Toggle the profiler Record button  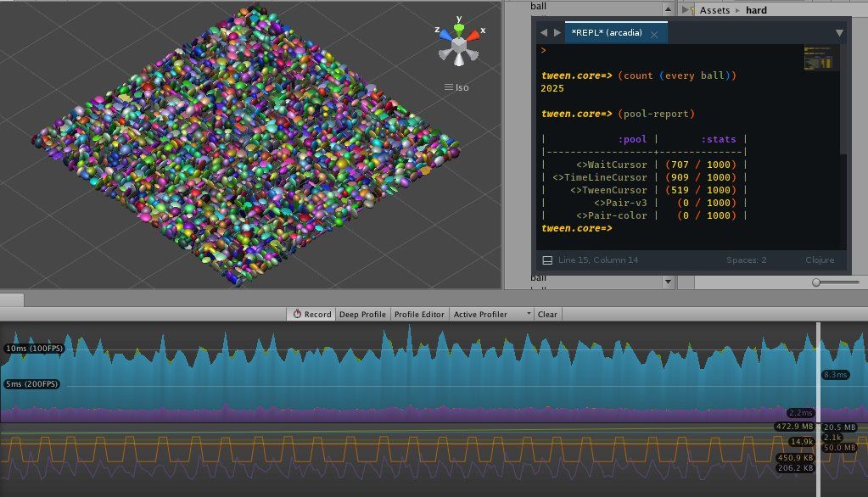311,314
